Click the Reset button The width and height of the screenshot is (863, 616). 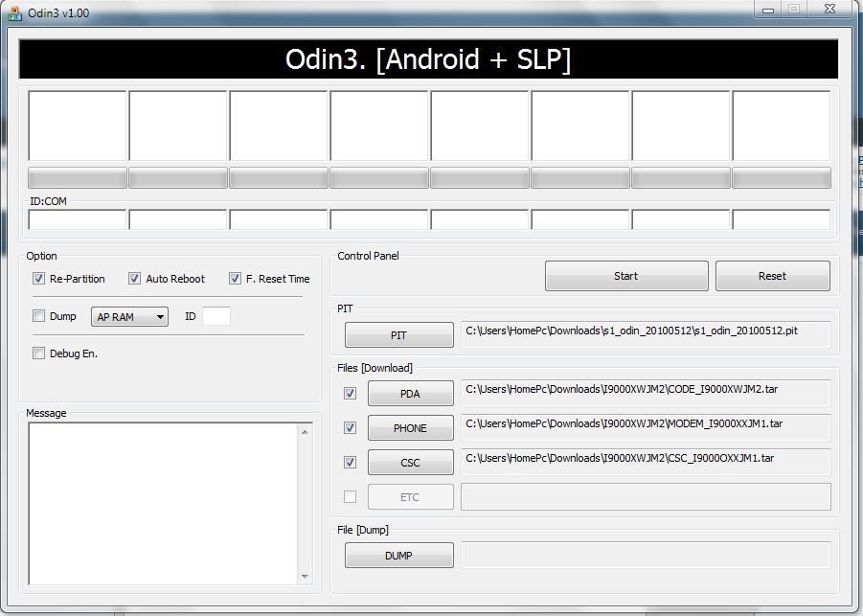[773, 276]
